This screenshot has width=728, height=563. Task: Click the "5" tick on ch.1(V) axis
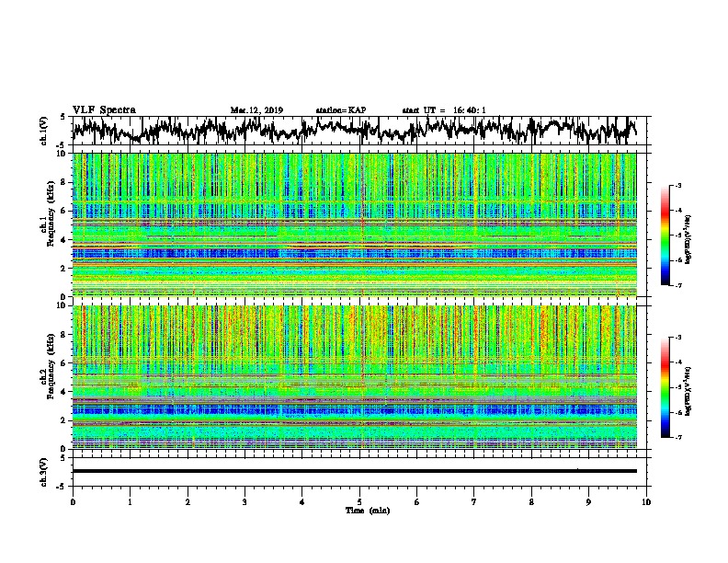pyautogui.click(x=63, y=117)
